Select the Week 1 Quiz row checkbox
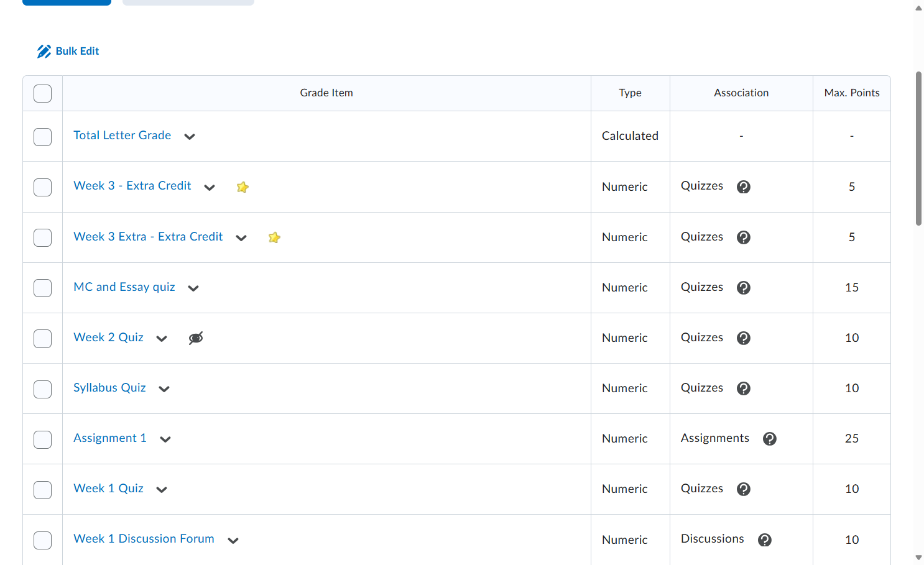The height and width of the screenshot is (565, 924). click(x=42, y=490)
